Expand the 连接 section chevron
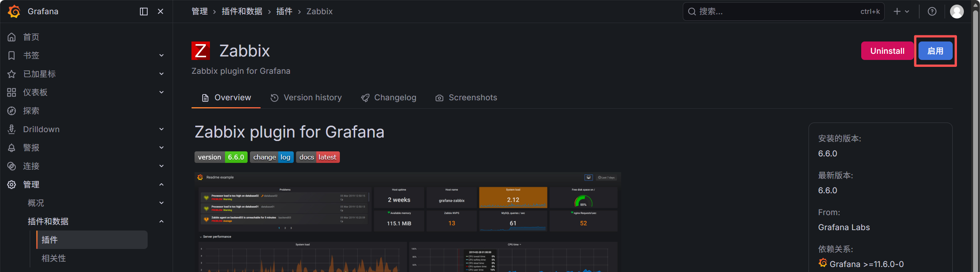980x272 pixels. click(161, 166)
